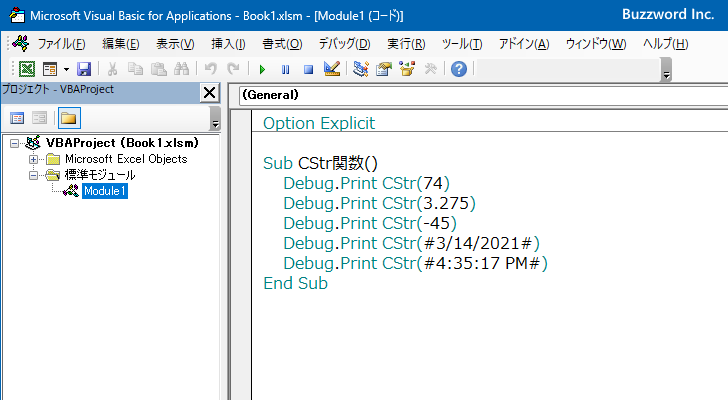Select Module1 in the project tree
The image size is (728, 400).
tap(104, 191)
